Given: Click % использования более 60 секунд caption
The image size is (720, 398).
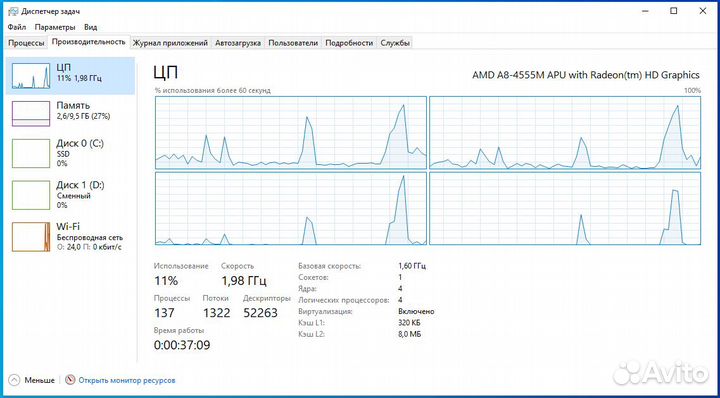Looking at the screenshot, I should point(213,90).
